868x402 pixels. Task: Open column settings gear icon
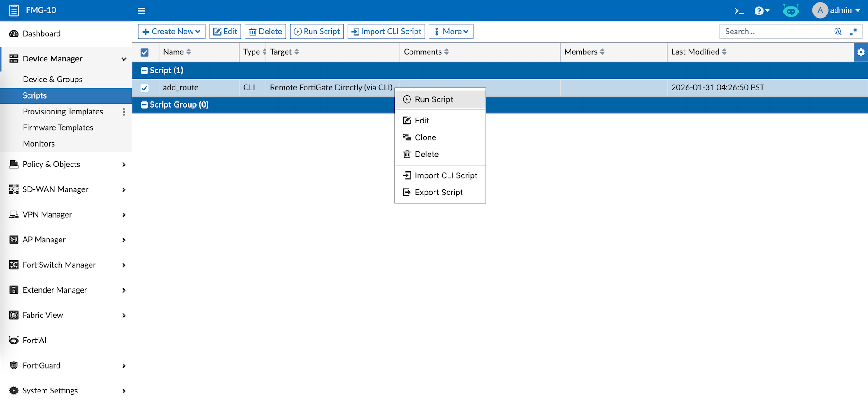[x=861, y=52]
